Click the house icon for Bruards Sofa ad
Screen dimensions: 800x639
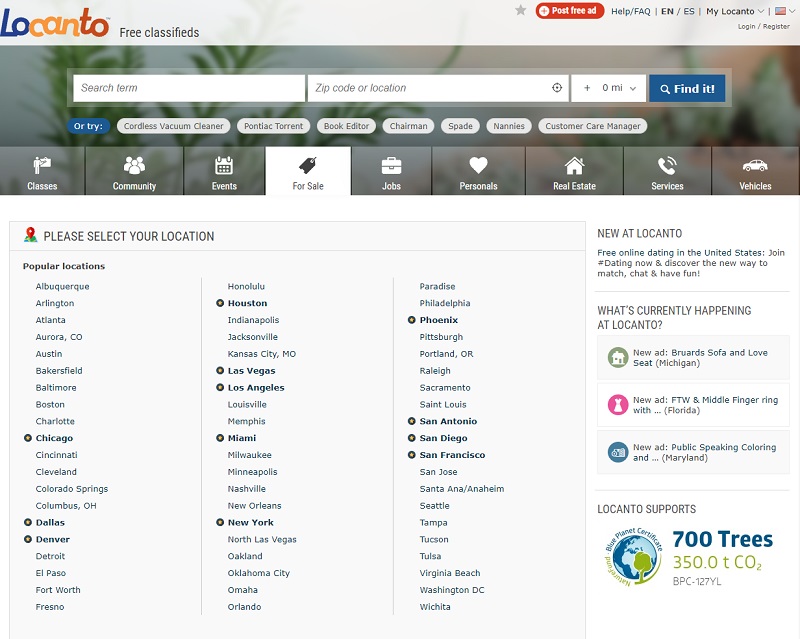(x=618, y=357)
